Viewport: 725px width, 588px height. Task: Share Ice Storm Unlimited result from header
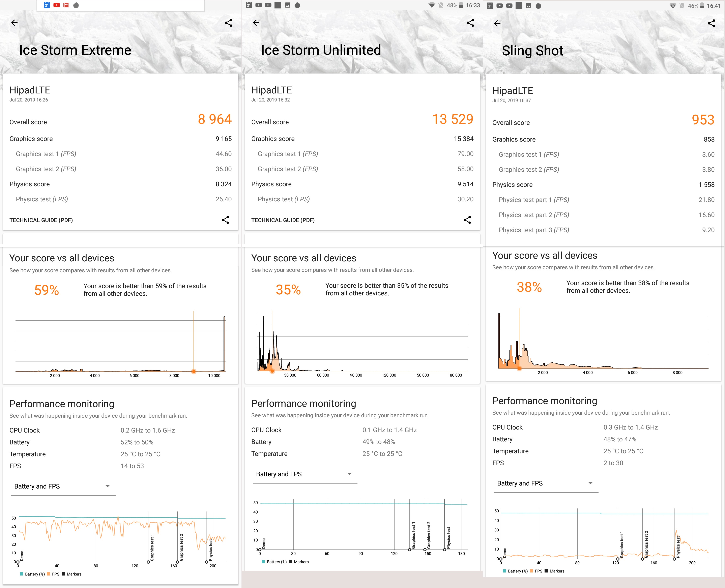coord(470,23)
